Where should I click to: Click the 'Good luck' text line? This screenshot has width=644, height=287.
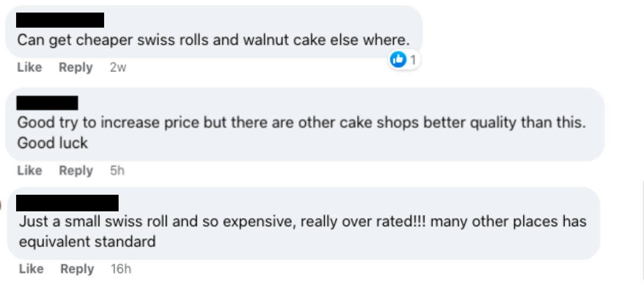tap(53, 143)
